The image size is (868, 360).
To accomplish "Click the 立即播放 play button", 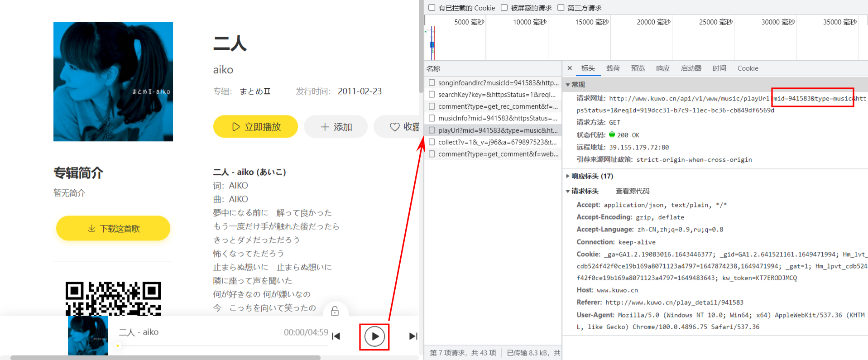I will 255,126.
